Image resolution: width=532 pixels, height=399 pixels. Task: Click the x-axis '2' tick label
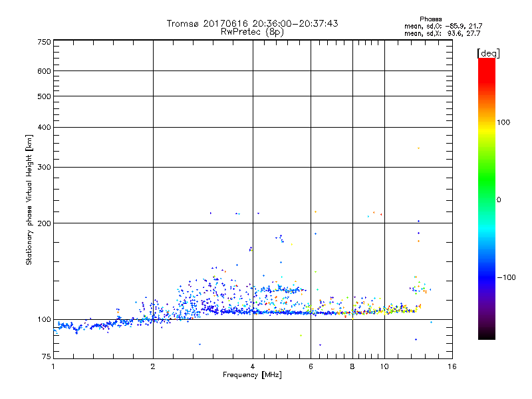tap(153, 366)
